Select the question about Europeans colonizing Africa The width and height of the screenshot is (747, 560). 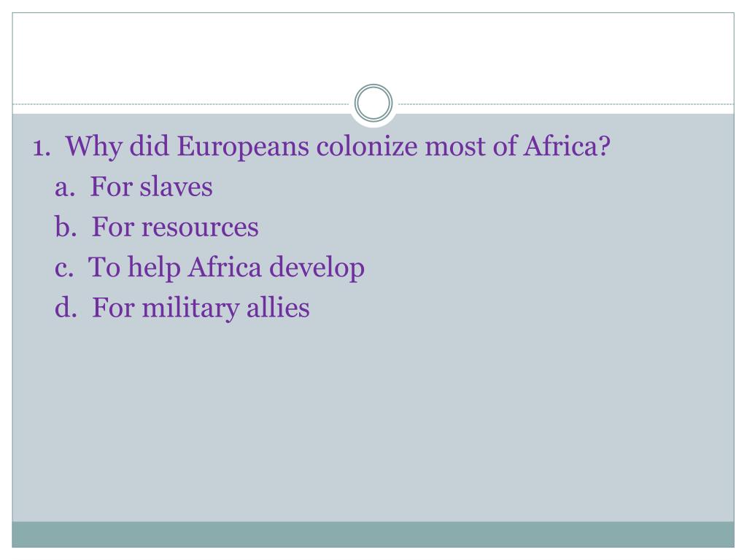(338, 146)
